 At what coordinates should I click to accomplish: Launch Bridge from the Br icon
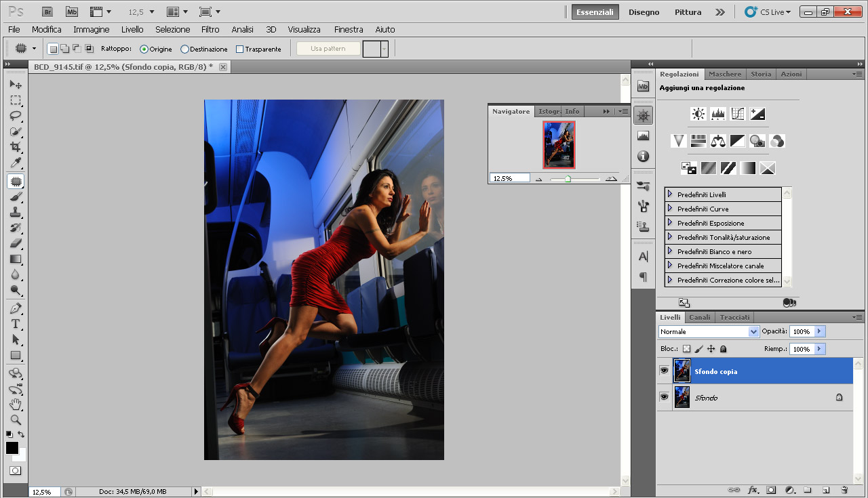click(47, 12)
